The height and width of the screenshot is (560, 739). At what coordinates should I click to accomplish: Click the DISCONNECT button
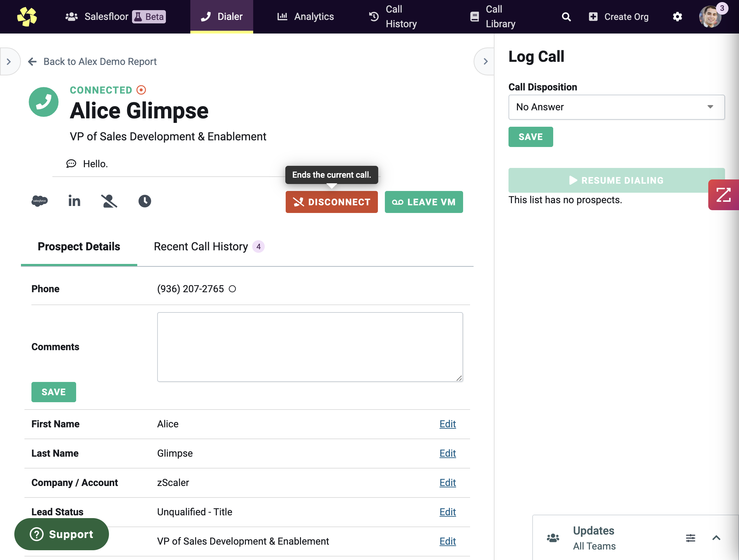point(332,202)
